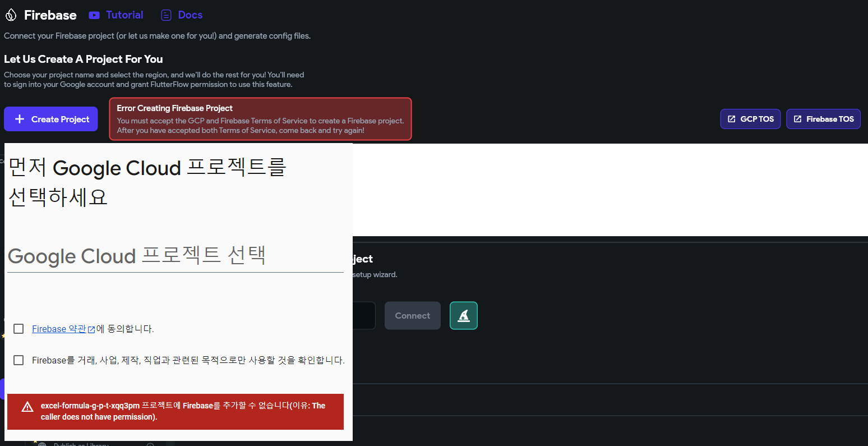Click the external-link icon on GCP TOS
This screenshot has width=868, height=446.
[731, 119]
